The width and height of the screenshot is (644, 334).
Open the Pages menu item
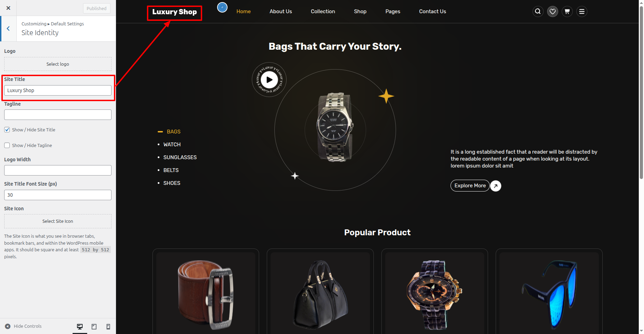tap(393, 11)
